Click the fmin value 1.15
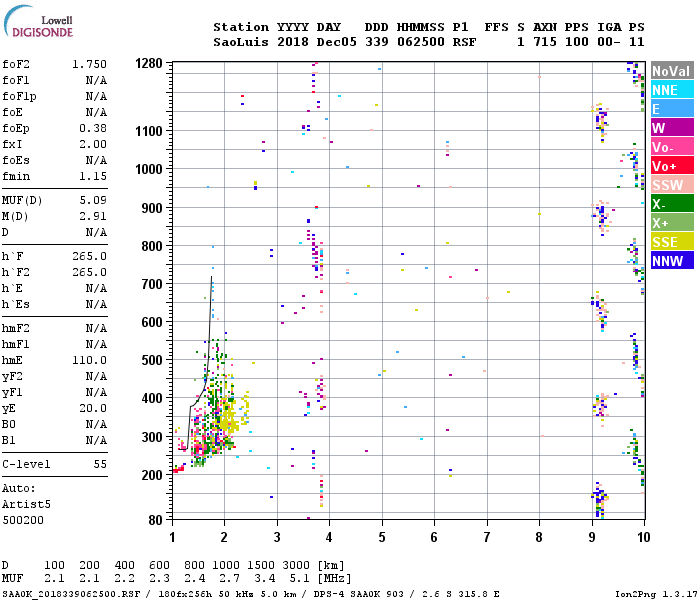 (93, 176)
